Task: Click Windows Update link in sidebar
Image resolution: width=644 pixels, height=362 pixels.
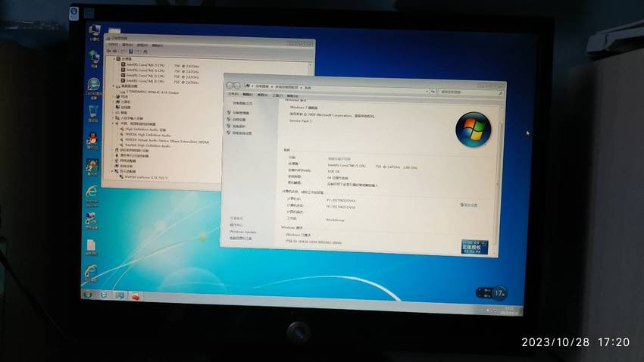Action: (242, 232)
